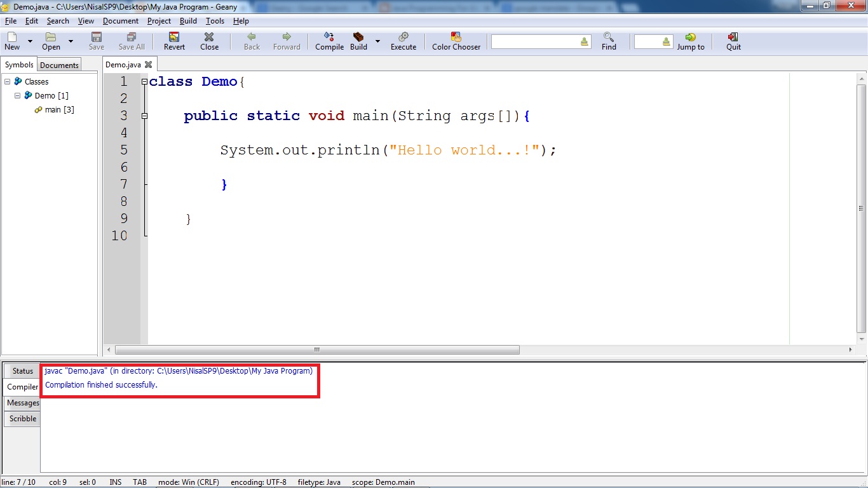
Task: Click the horizontal scrollbar left arrow
Action: (109, 349)
